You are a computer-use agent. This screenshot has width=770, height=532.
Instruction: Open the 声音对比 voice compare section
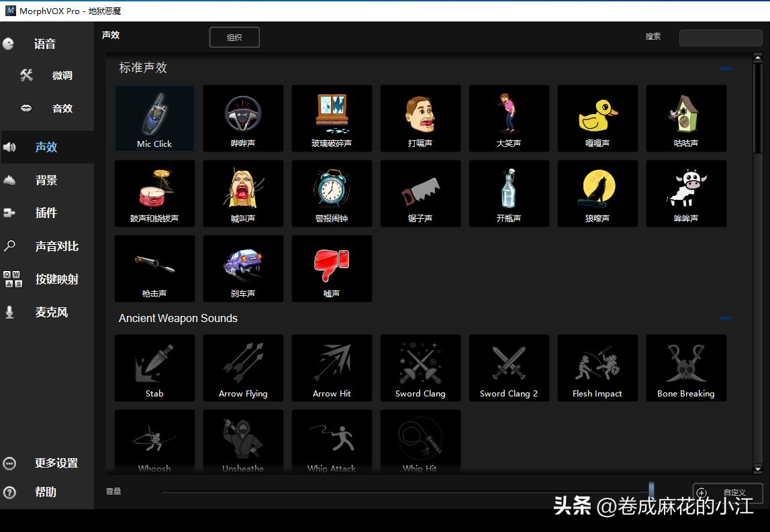46,246
